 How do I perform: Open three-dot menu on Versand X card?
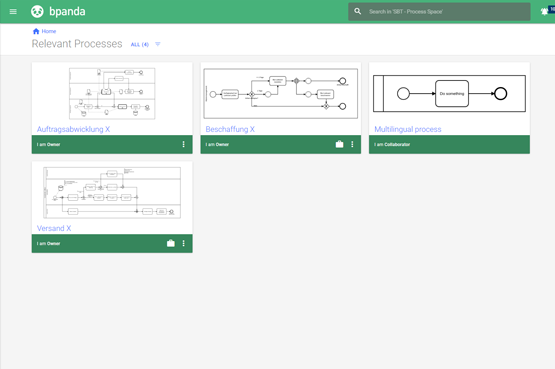(183, 243)
